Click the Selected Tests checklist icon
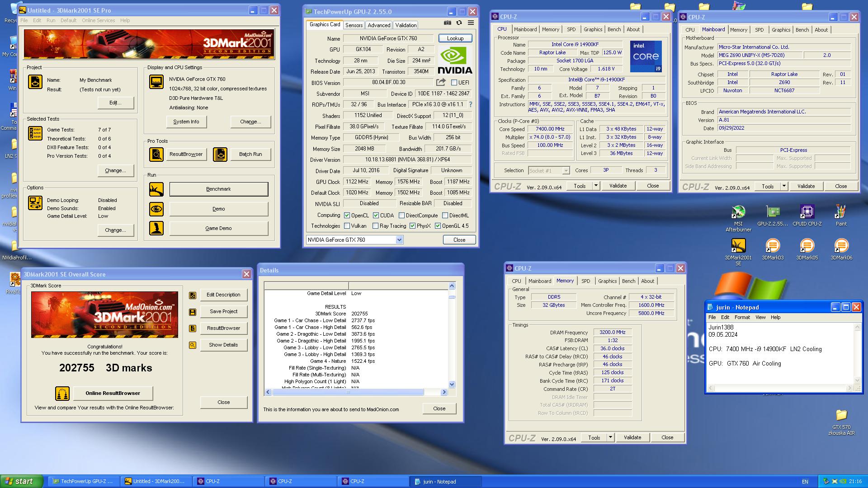 pos(35,133)
